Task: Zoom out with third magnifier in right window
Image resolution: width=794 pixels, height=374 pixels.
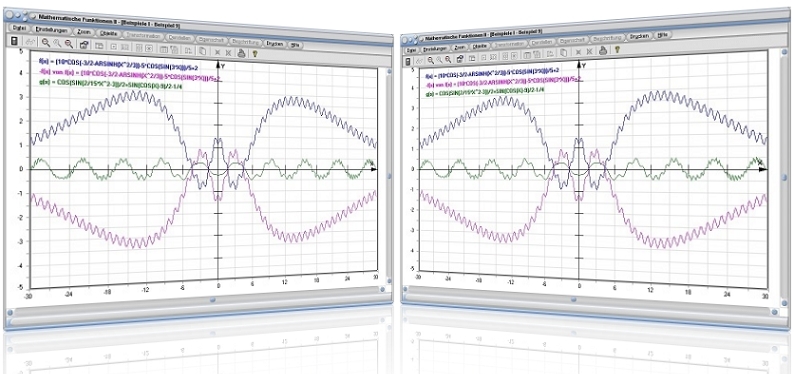Action: 448,59
